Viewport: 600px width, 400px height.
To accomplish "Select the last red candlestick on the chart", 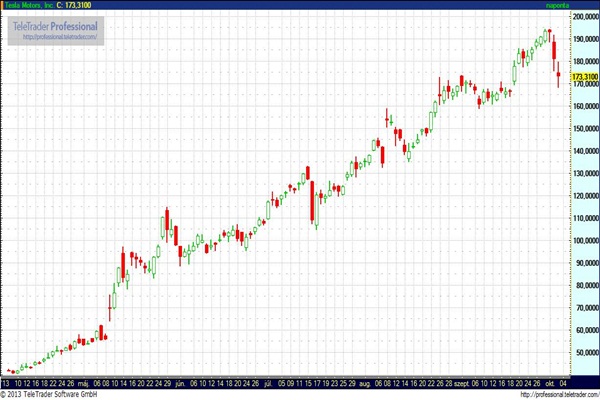I will [558, 76].
